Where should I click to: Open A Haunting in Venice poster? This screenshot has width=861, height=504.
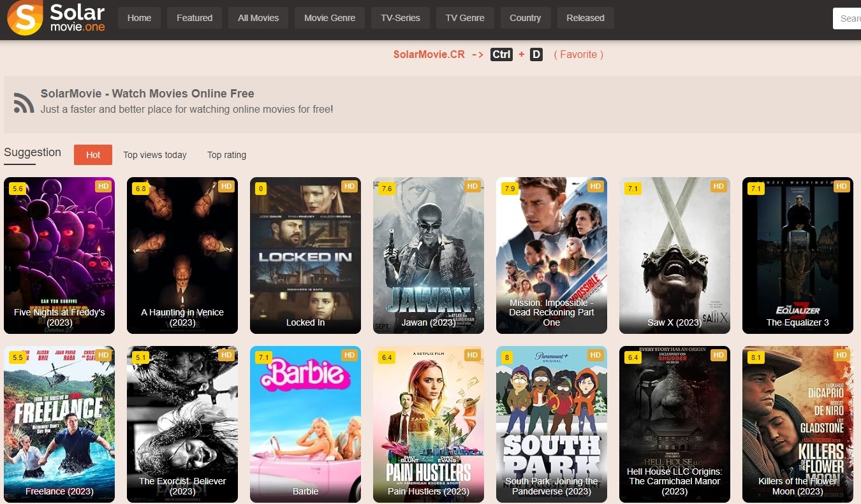pyautogui.click(x=182, y=256)
